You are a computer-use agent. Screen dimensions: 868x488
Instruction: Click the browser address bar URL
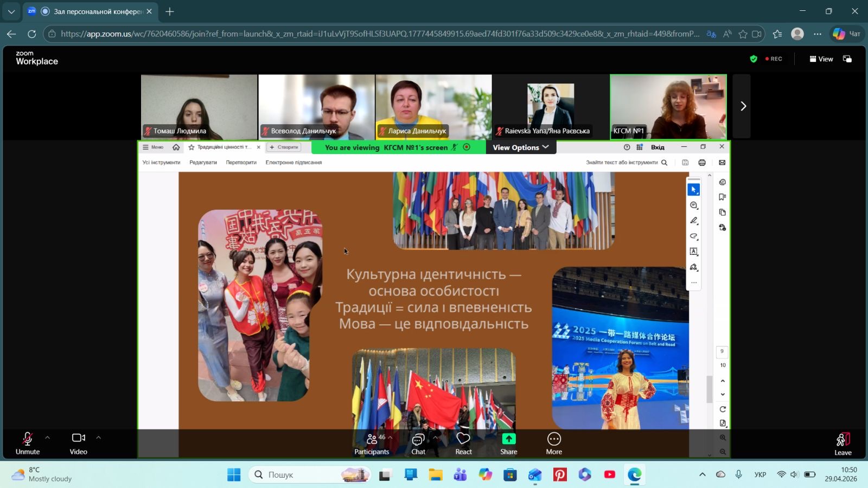[x=380, y=34]
